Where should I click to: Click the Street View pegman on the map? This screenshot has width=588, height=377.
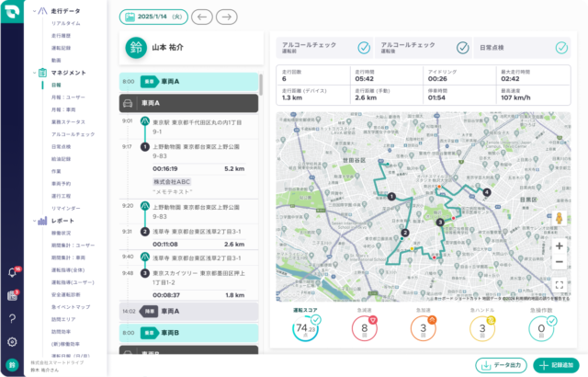(559, 218)
